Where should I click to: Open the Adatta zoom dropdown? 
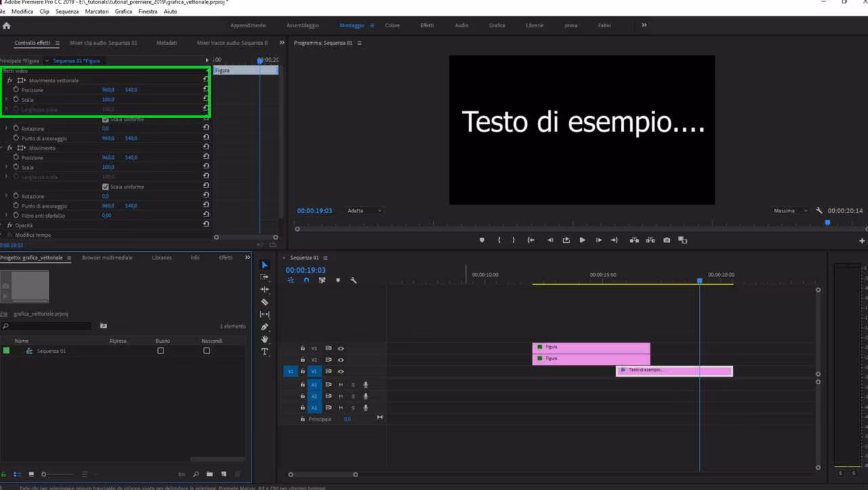point(364,210)
